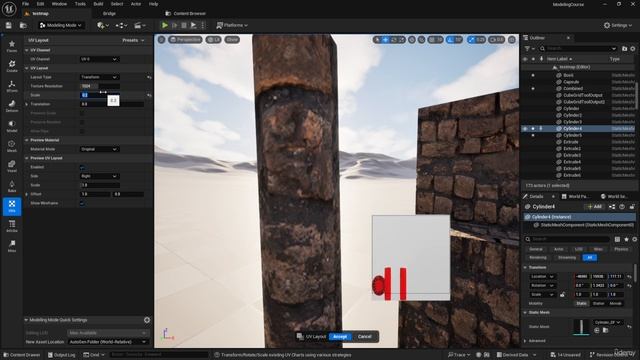Open the Misc tool category
The width and height of the screenshot is (640, 360).
click(12, 246)
